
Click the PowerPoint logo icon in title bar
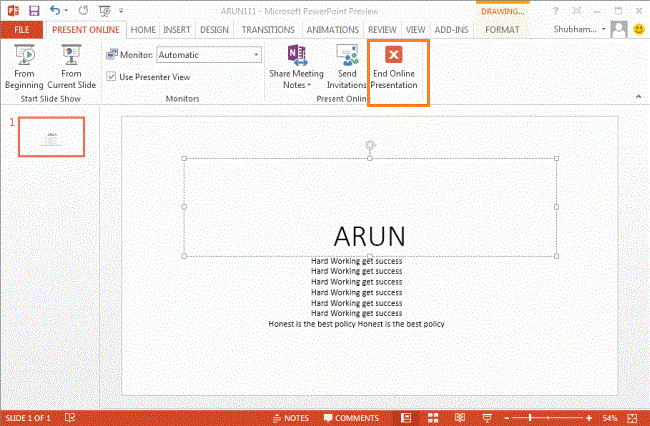(13, 10)
